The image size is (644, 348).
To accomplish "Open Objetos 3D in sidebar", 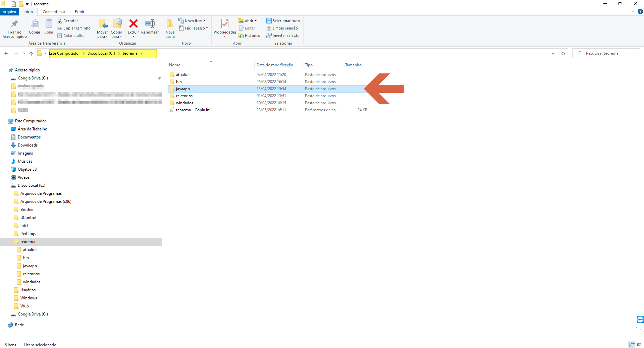I will point(28,169).
